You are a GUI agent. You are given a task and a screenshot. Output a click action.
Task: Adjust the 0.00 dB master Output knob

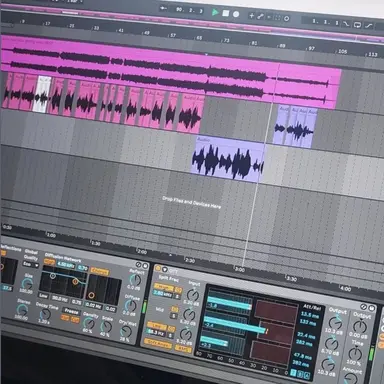360,326
